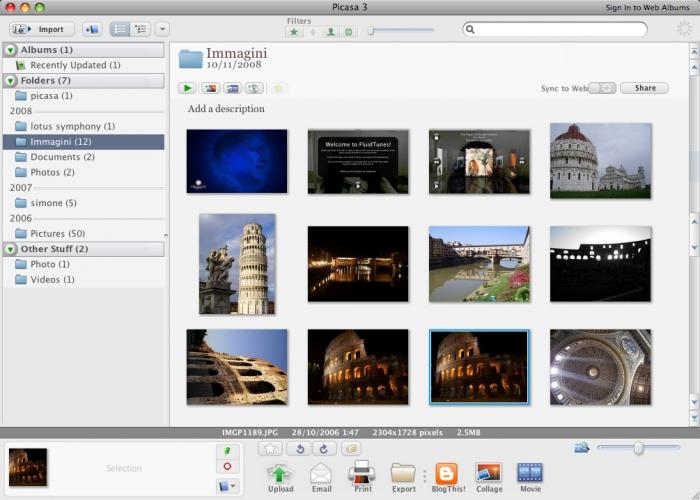Screen dimensions: 700x500
Task: Toggle the faces filter icon
Action: click(x=331, y=32)
